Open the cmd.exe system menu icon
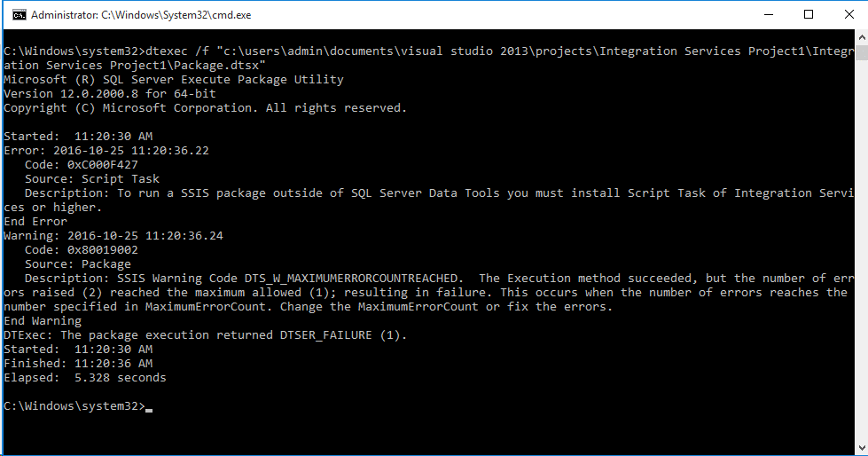The height and width of the screenshot is (456, 868). pyautogui.click(x=19, y=15)
